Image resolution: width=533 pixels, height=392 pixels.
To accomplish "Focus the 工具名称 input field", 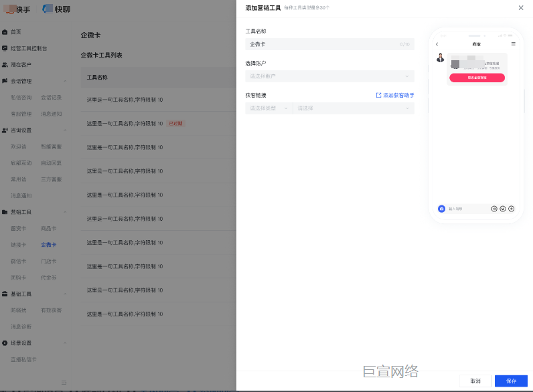I will tap(329, 44).
